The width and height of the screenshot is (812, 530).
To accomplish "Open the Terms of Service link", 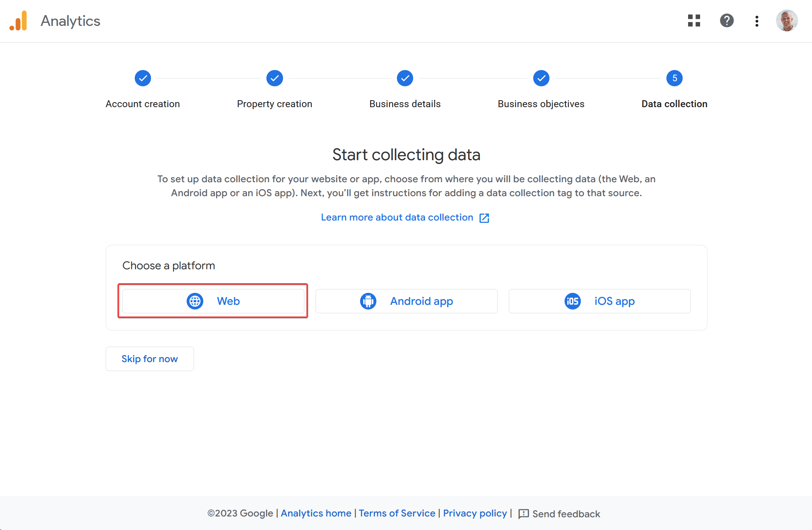I will (397, 513).
